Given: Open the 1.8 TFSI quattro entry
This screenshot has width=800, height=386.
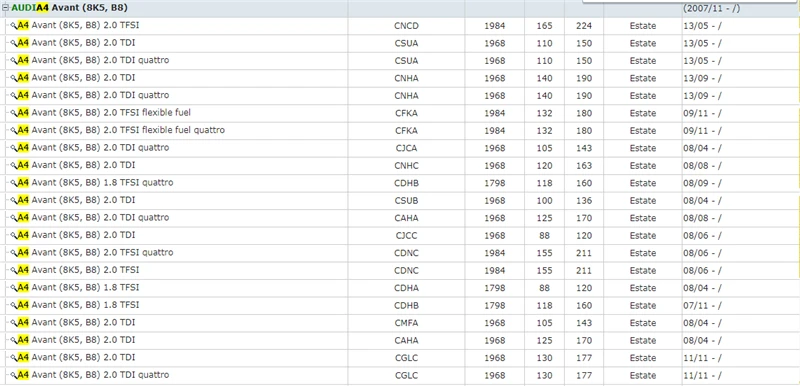Looking at the screenshot, I should [95, 183].
